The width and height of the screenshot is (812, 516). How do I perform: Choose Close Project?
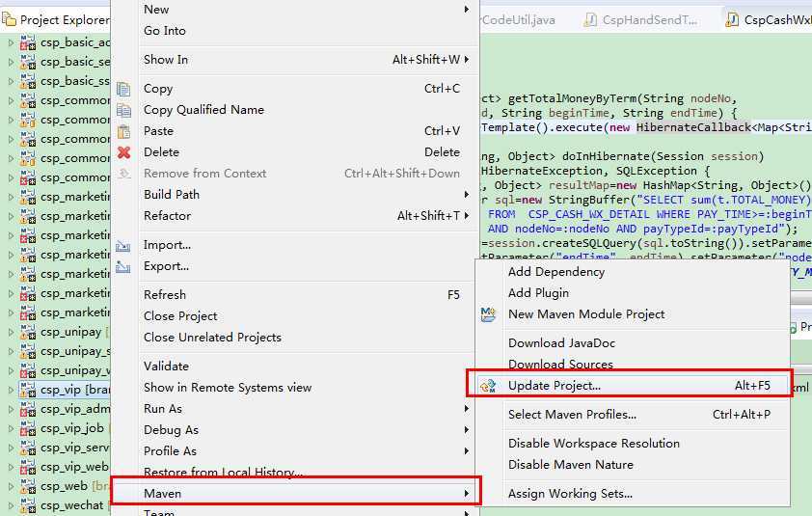(x=293, y=316)
